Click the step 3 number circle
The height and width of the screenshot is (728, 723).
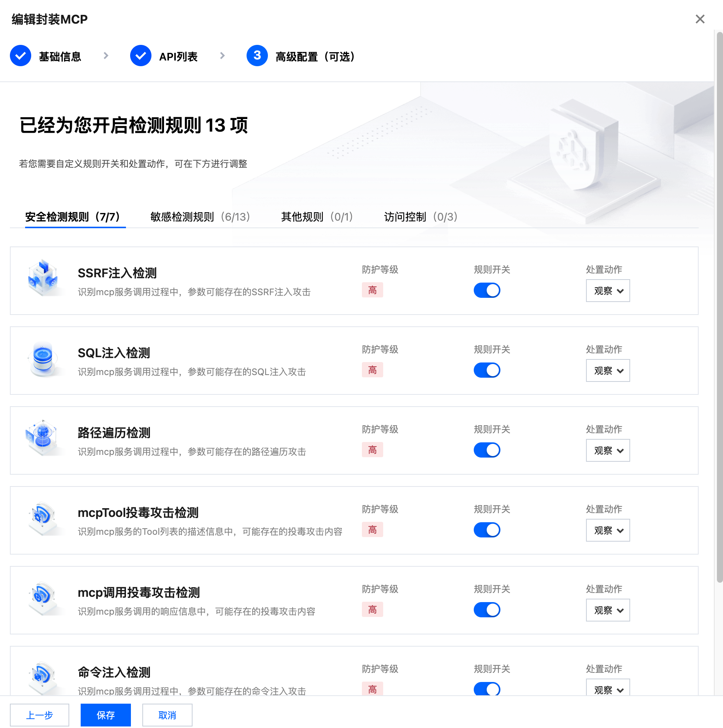(257, 56)
